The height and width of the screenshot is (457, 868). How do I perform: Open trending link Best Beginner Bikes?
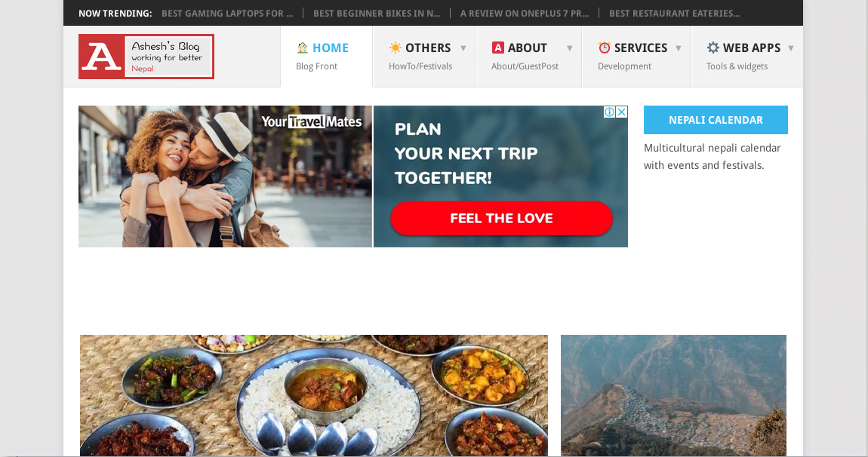point(377,14)
